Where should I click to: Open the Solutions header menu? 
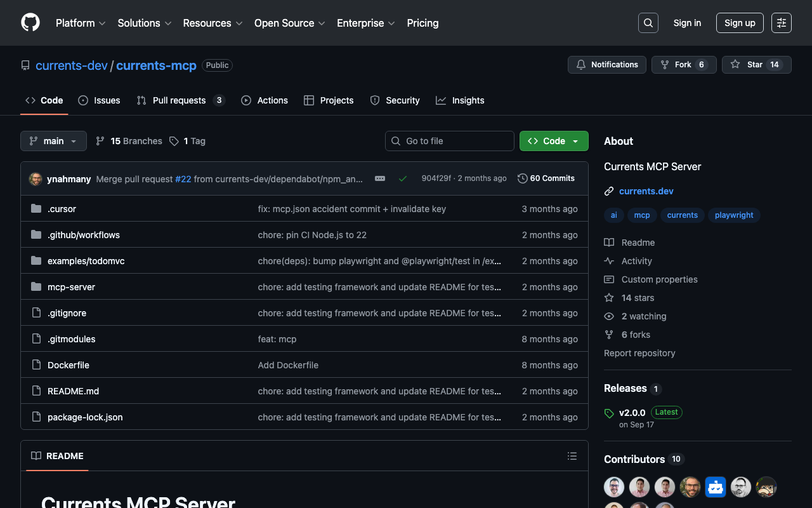144,23
